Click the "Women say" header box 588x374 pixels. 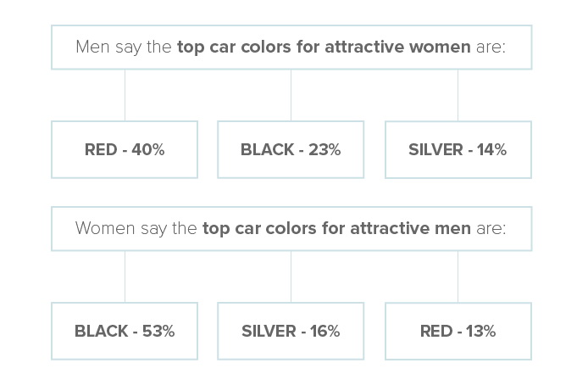(291, 228)
